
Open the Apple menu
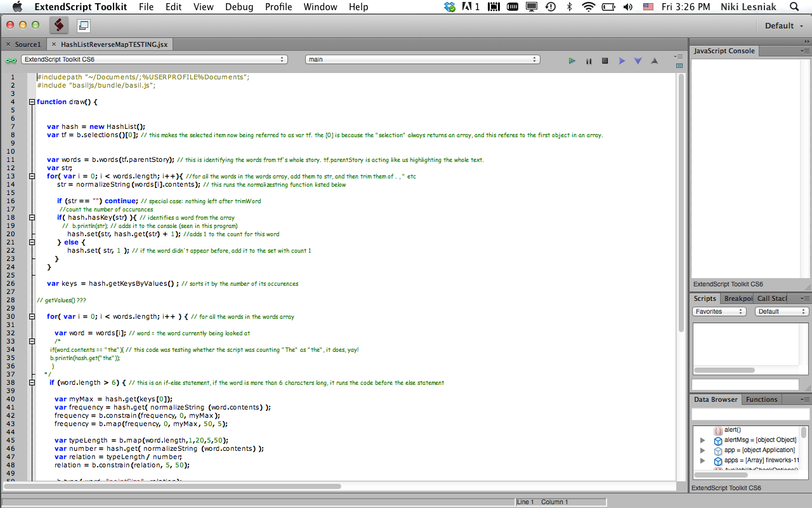coord(16,7)
